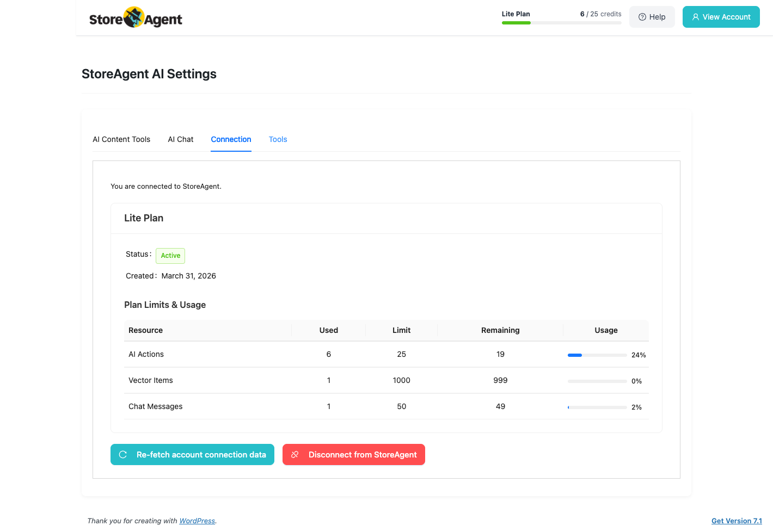Click the unlink icon on Disconnect button
Image resolution: width=773 pixels, height=532 pixels.
(295, 455)
